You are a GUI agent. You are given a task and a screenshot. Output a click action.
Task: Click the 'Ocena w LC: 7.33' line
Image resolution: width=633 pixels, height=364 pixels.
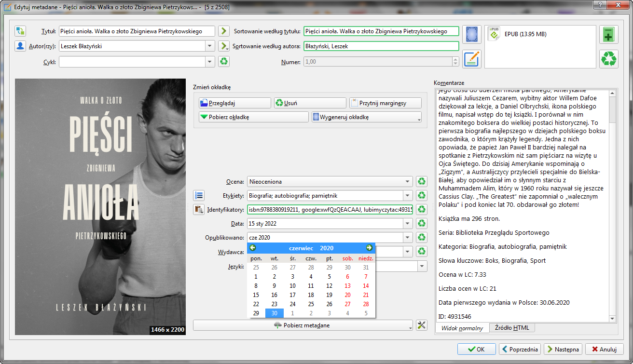click(462, 275)
